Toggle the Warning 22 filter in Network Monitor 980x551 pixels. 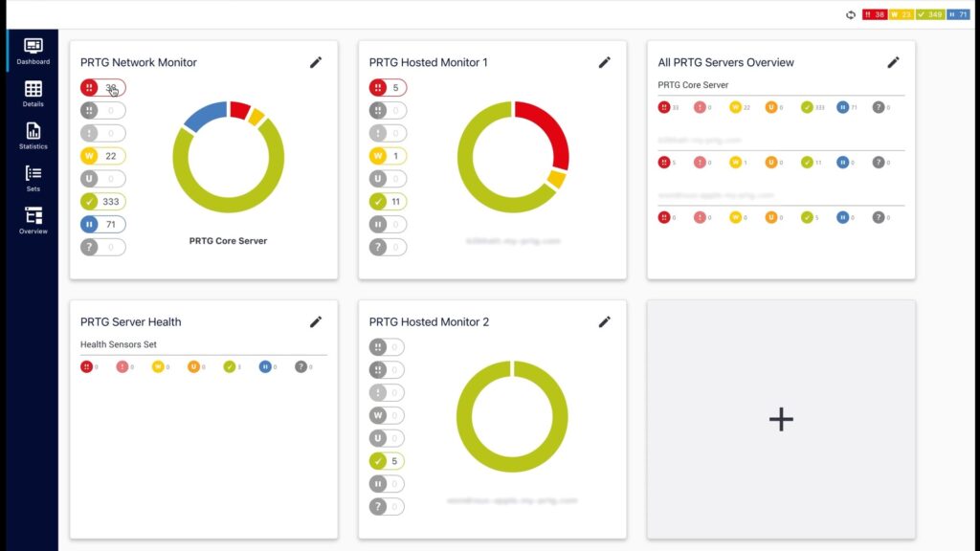point(102,156)
